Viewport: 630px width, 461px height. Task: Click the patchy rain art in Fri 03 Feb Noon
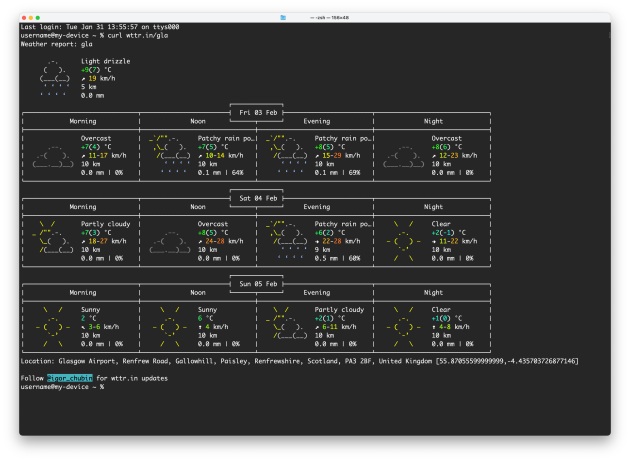tap(170, 156)
